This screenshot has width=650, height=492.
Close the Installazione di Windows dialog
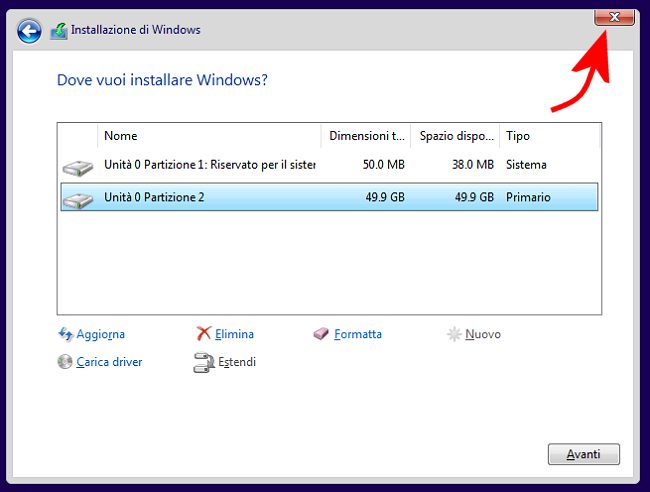point(614,17)
